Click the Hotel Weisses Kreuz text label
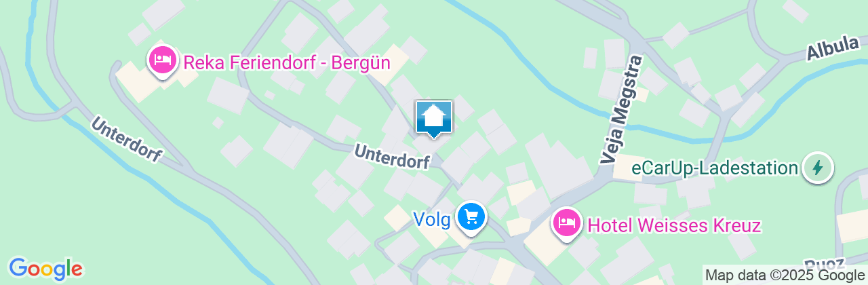Screen dimensions: 868x285 (x=673, y=225)
